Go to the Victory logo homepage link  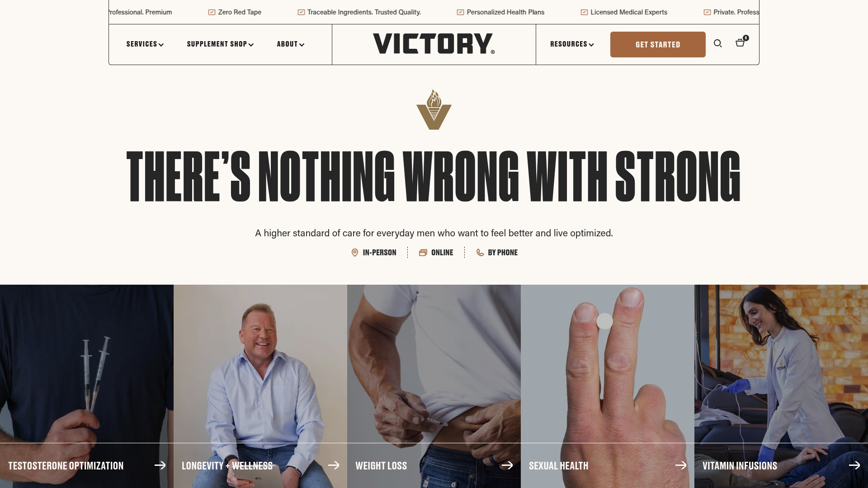tap(434, 44)
